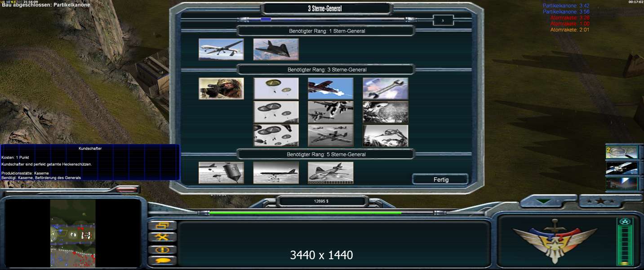
Task: Click the 'Partikelkanone: 3:42' timer
Action: coord(566,6)
